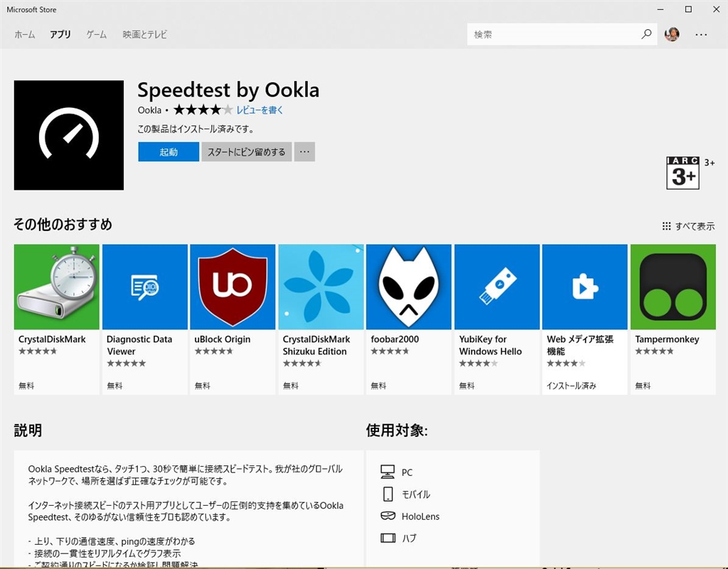
Task: Open the CrystalDiskMark app tile
Action: pyautogui.click(x=57, y=319)
